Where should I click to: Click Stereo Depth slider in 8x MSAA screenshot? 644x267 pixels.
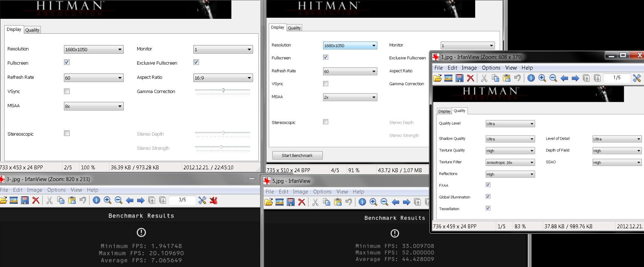[223, 133]
